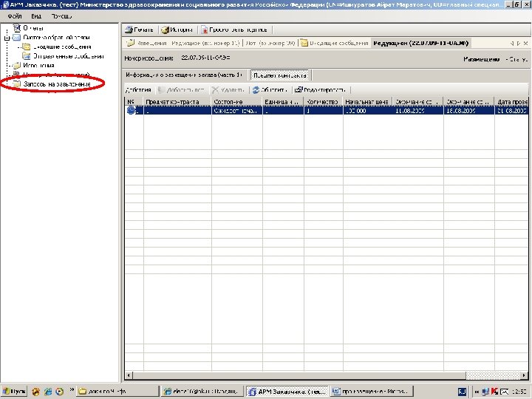Click the disabled Добавить лот button
Image resolution: width=532 pixels, height=399 pixels.
tap(181, 90)
